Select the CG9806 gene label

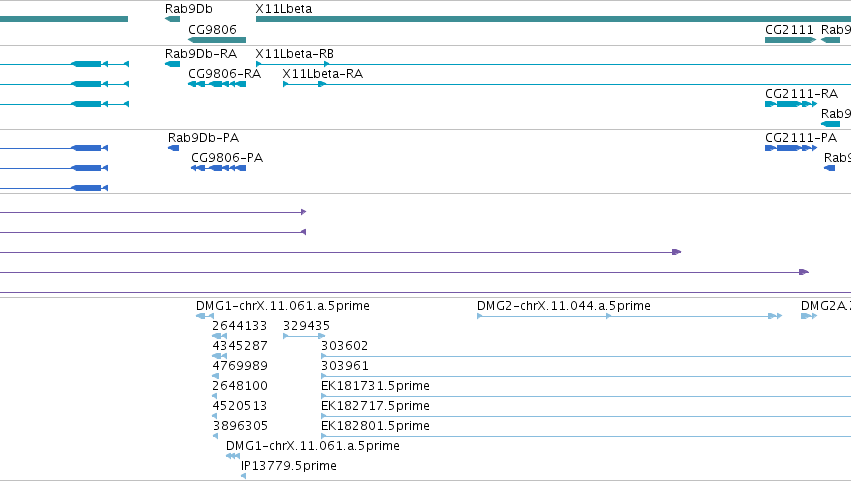(212, 29)
